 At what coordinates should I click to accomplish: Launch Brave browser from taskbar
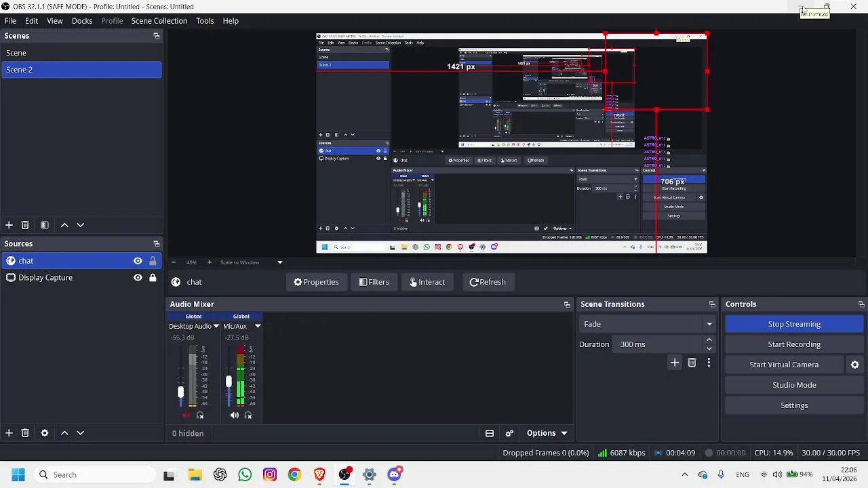tap(319, 474)
